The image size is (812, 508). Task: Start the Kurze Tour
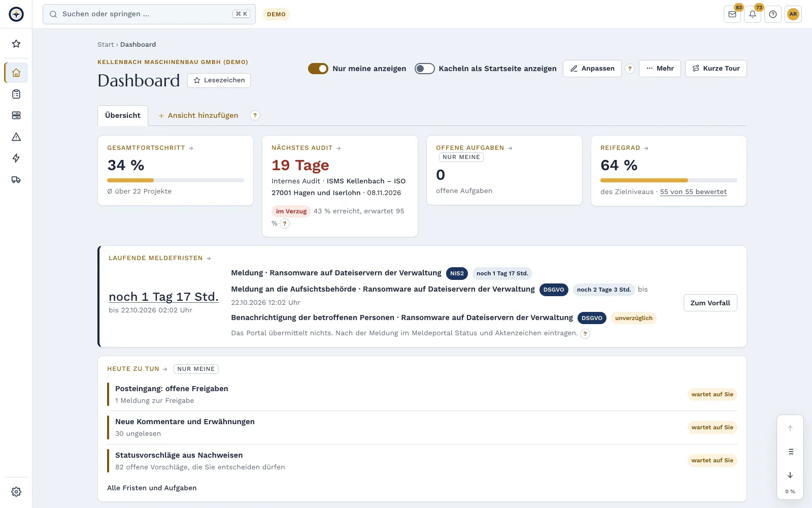click(x=716, y=69)
